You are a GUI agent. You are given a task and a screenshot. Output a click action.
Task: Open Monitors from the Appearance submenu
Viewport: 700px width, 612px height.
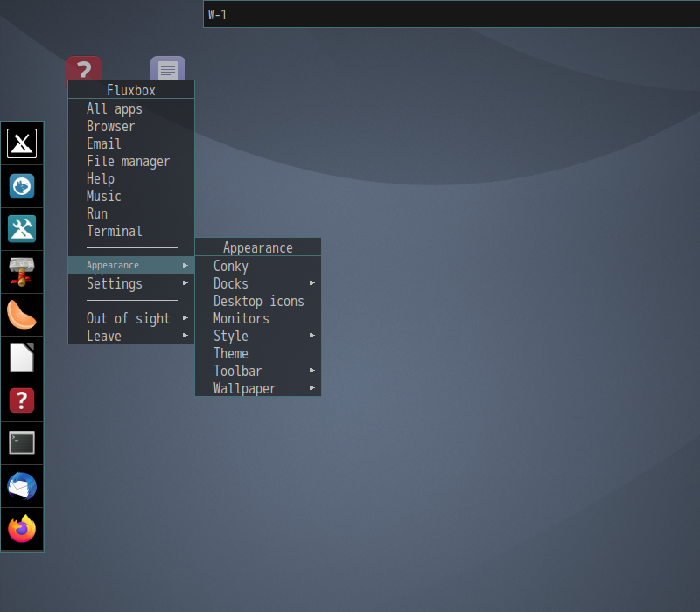pos(258,318)
